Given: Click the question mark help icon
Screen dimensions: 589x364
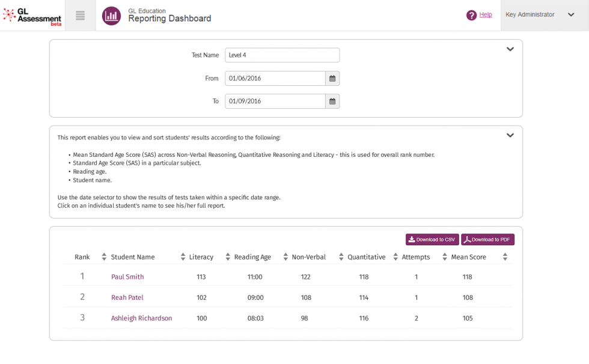Looking at the screenshot, I should tap(471, 15).
